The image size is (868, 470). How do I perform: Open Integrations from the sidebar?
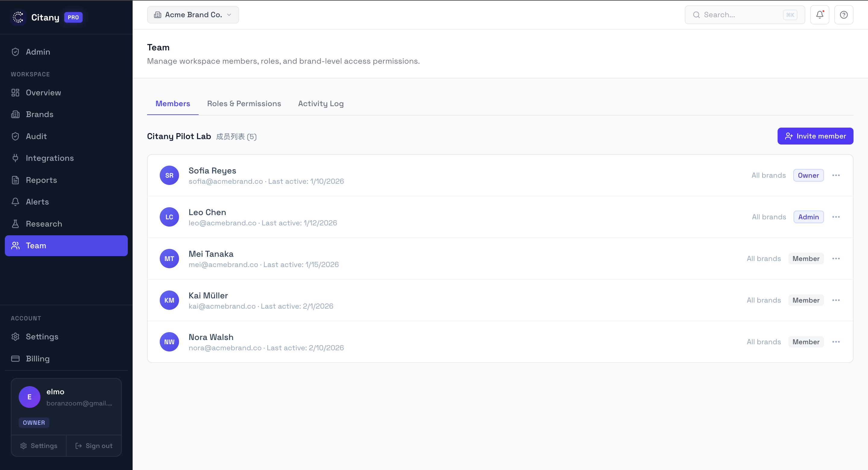coord(49,158)
